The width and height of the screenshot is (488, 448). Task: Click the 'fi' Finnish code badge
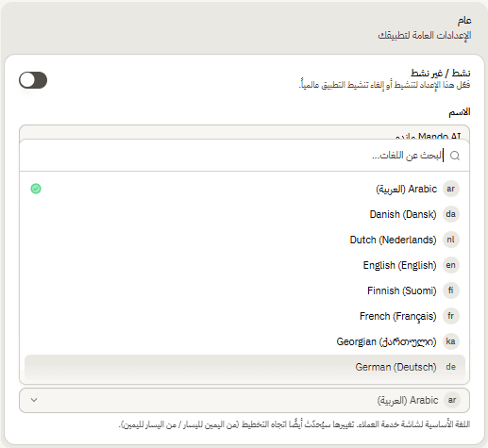pyautogui.click(x=451, y=290)
